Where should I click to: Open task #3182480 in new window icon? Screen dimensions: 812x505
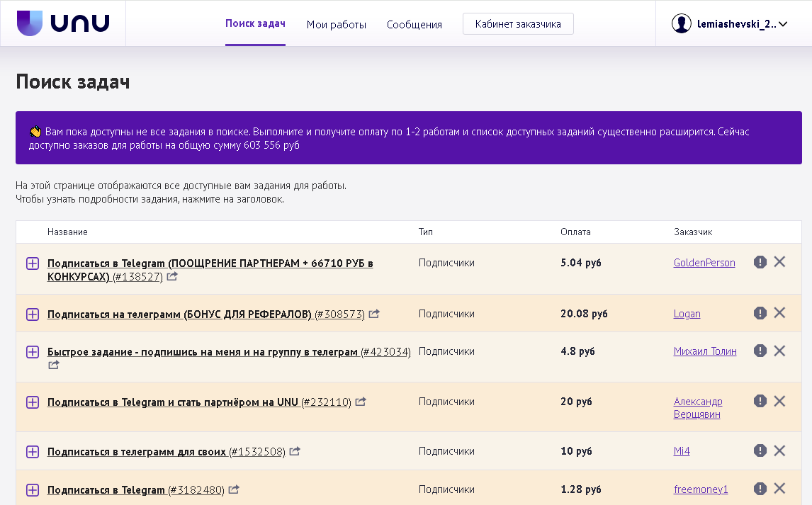coord(234,489)
